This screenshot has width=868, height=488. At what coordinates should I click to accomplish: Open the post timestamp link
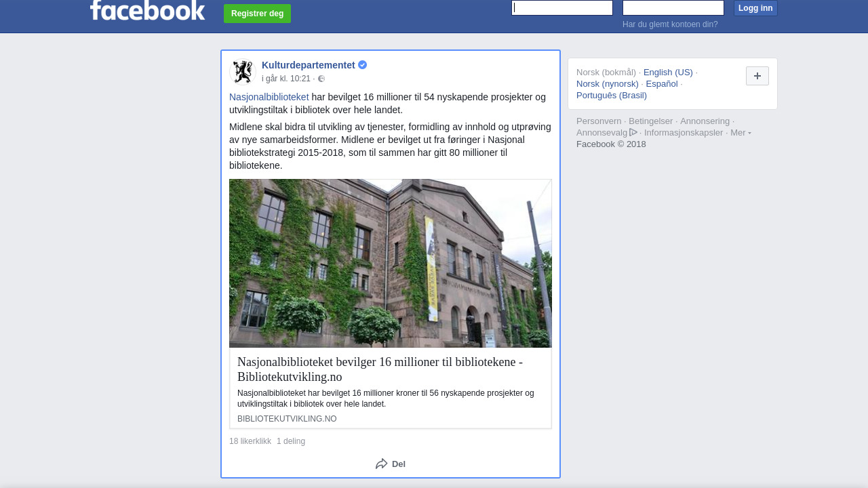click(286, 79)
